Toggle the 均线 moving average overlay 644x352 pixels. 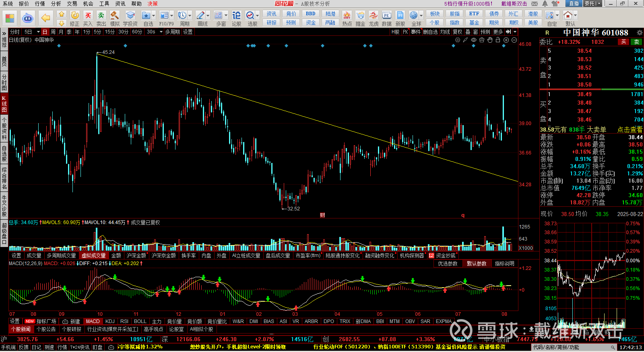445,32
